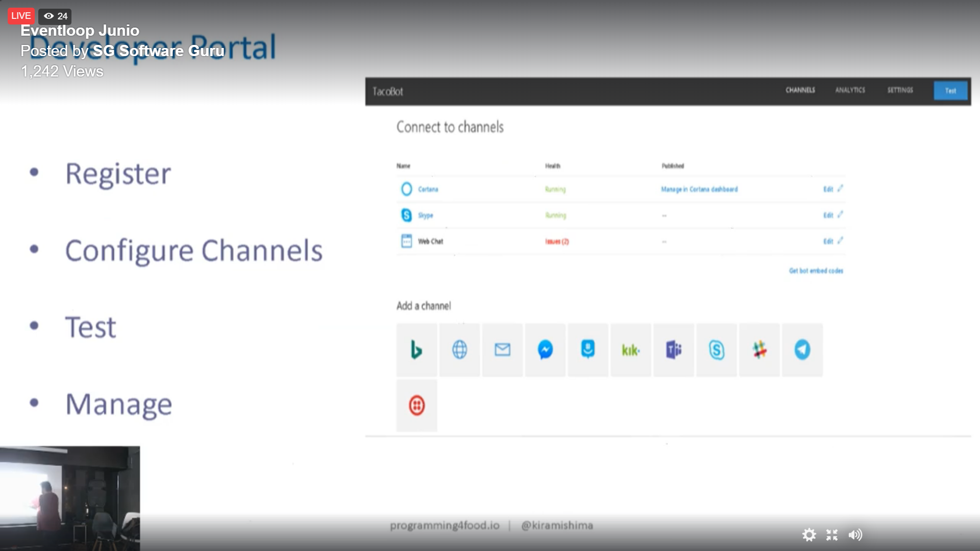
Task: Edit the Web Chat channel
Action: pos(833,241)
